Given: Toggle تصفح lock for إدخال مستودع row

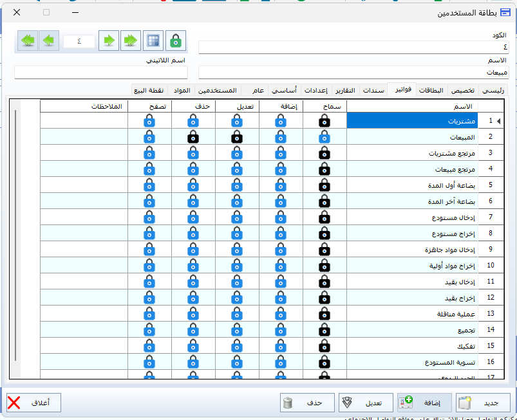Looking at the screenshot, I should (x=149, y=217).
